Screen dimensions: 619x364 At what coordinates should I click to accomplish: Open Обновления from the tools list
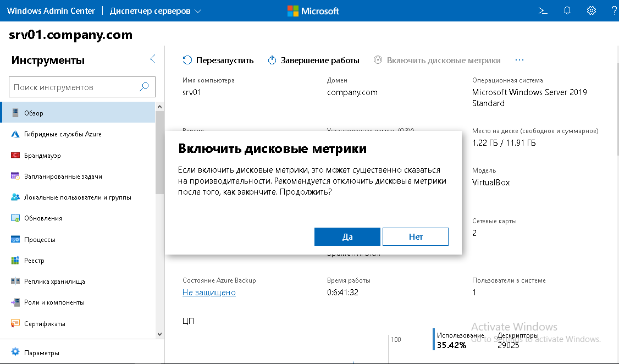15,218
